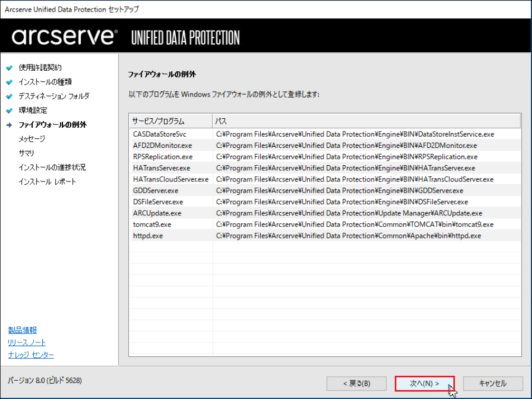This screenshot has width=532, height=399.
Task: Select the CASDataStoreSvc row
Action: [x=325, y=134]
